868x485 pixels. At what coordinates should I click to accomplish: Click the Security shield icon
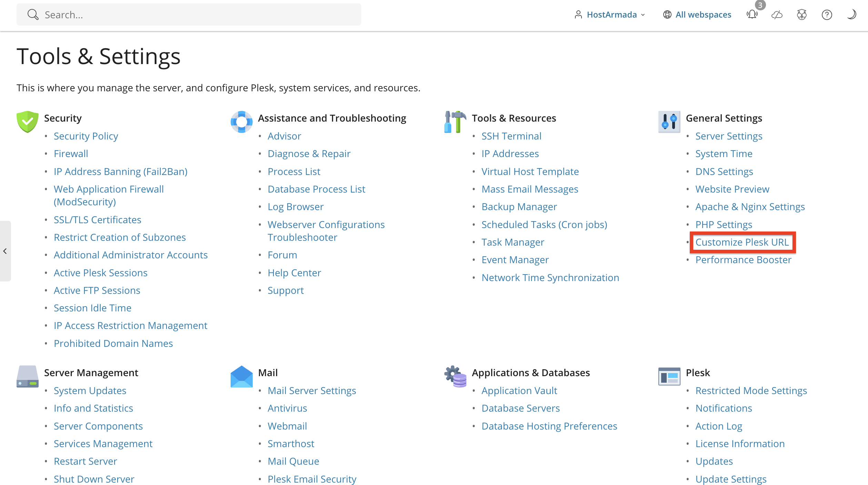(28, 122)
